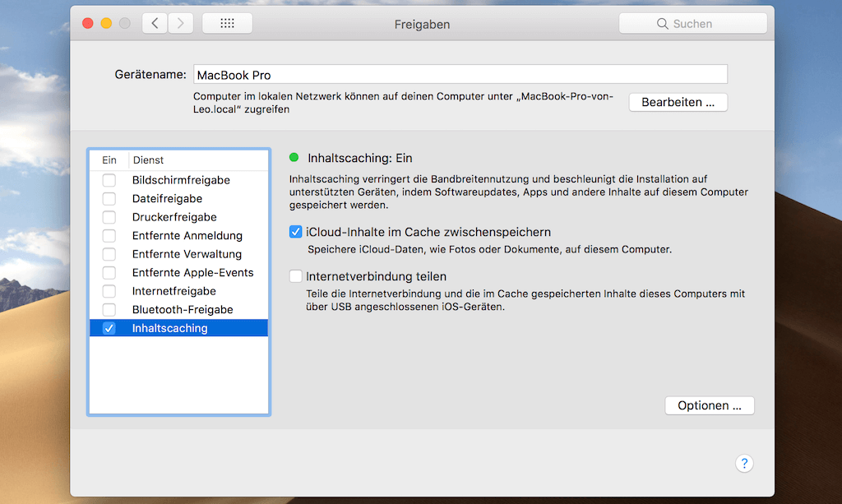
Task: Enable the Bluetooth-Freigabe checkbox
Action: (x=109, y=310)
